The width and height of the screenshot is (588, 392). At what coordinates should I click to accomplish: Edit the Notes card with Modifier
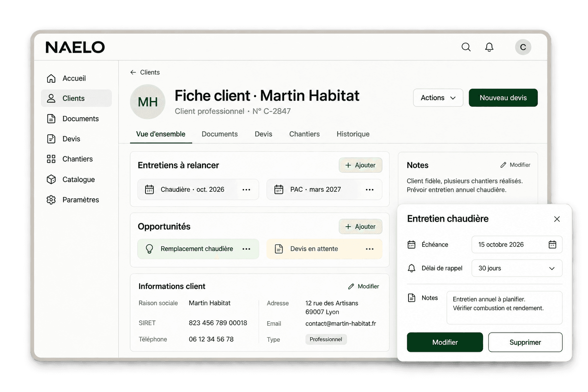[x=515, y=165]
